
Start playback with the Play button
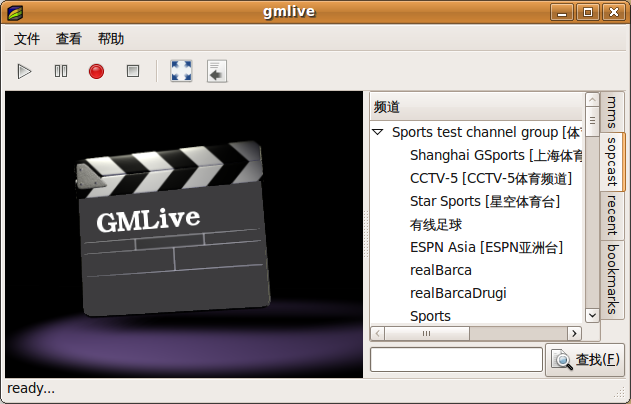pos(25,72)
